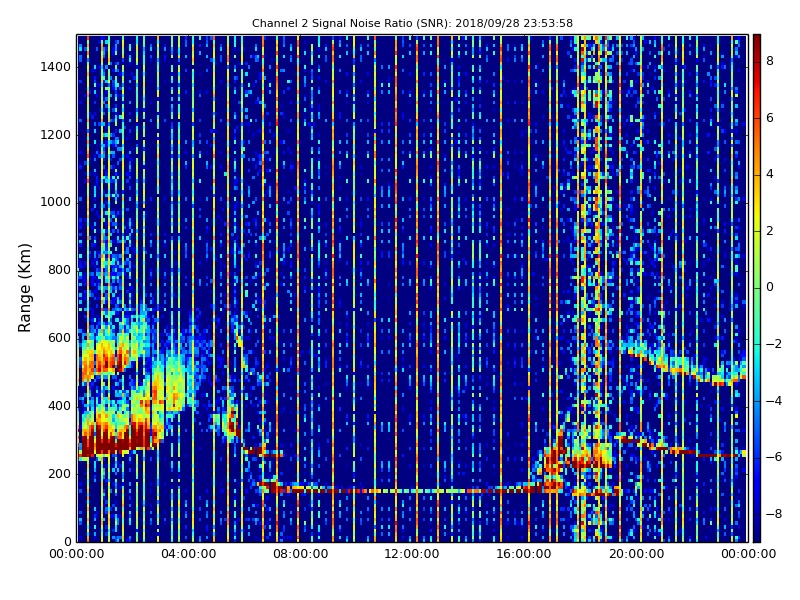
Task: Click the colorbar label 4
Action: 770,174
